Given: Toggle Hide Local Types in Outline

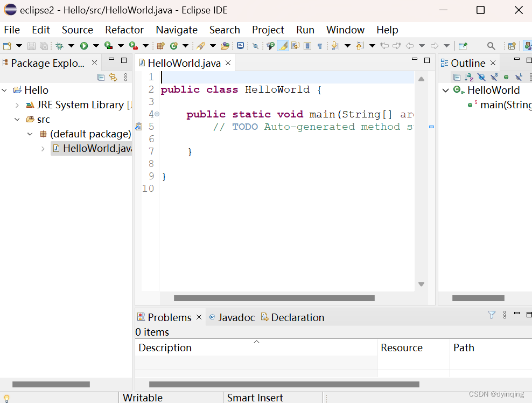Looking at the screenshot, I should click(519, 78).
